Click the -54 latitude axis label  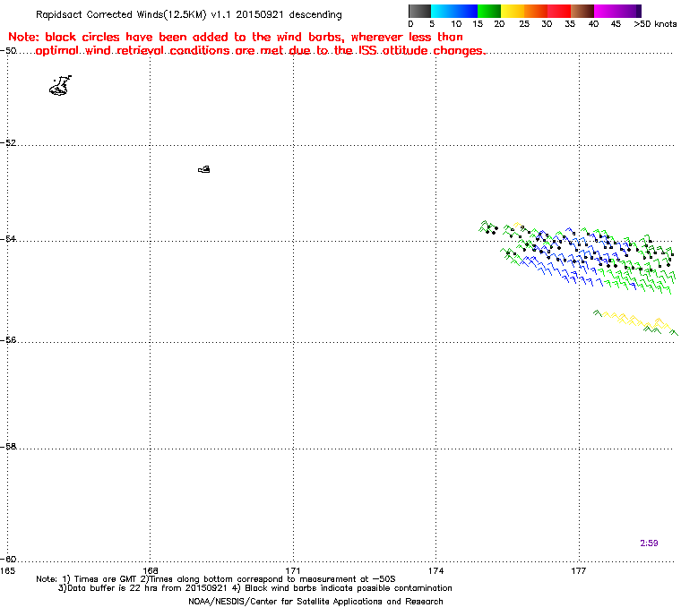pos(9,239)
